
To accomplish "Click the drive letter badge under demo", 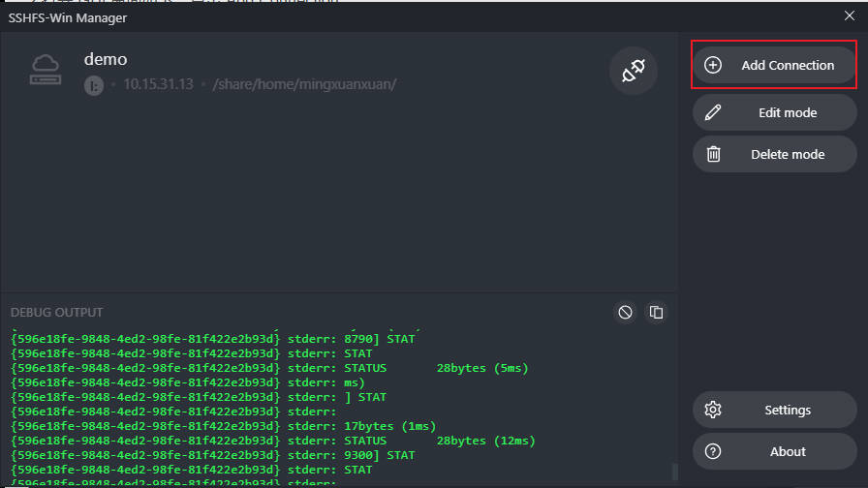I will [93, 85].
